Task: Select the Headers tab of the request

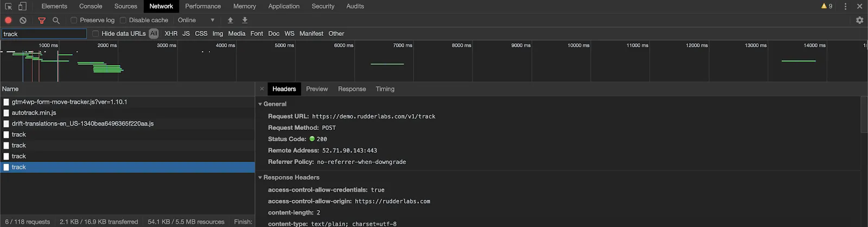Action: tap(284, 89)
